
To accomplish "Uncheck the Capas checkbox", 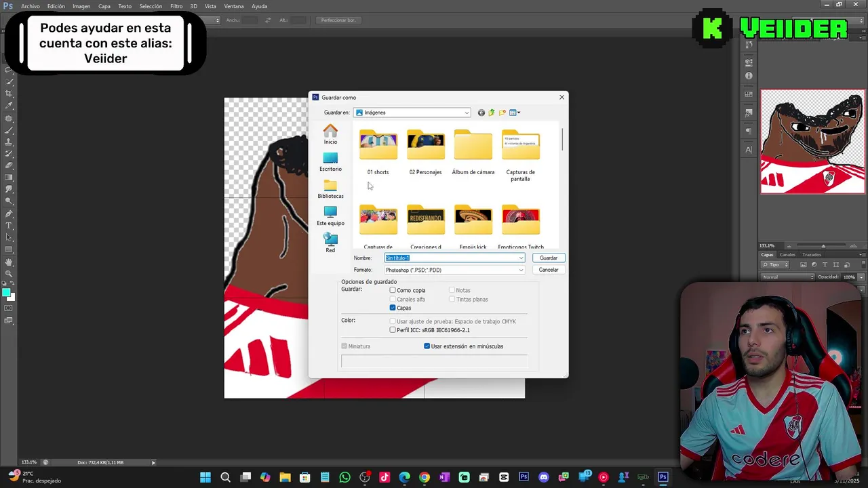I will (x=393, y=308).
